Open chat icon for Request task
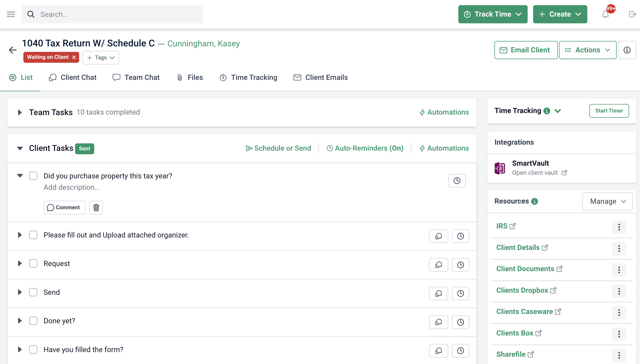Viewport: 640px width, 364px height. click(439, 265)
